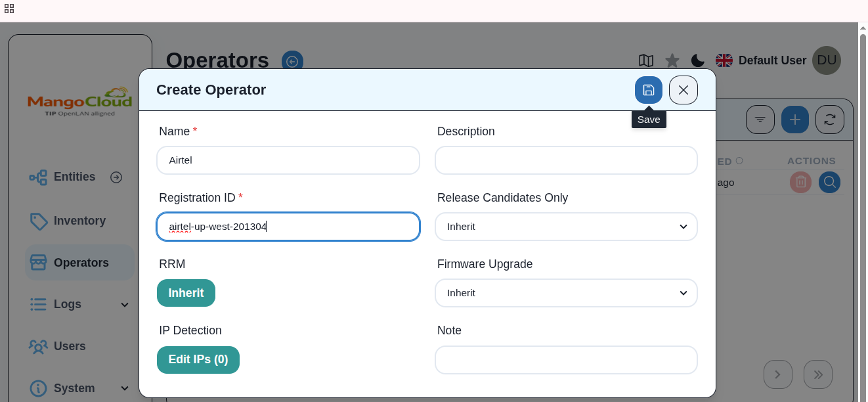Click the Edit IPs (0) button

(198, 360)
